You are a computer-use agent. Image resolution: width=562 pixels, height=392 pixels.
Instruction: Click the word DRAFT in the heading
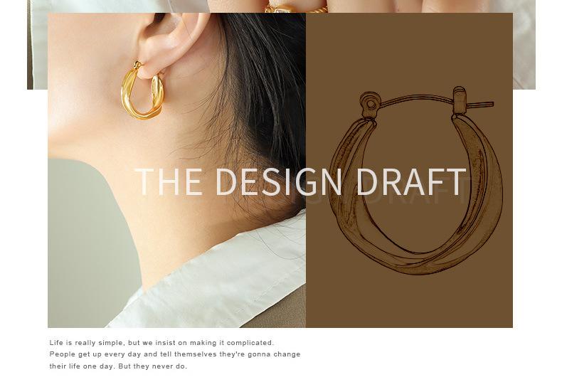click(411, 181)
